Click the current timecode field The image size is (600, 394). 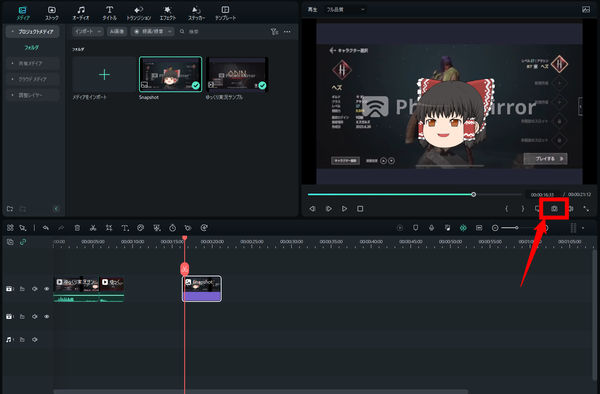click(x=542, y=195)
